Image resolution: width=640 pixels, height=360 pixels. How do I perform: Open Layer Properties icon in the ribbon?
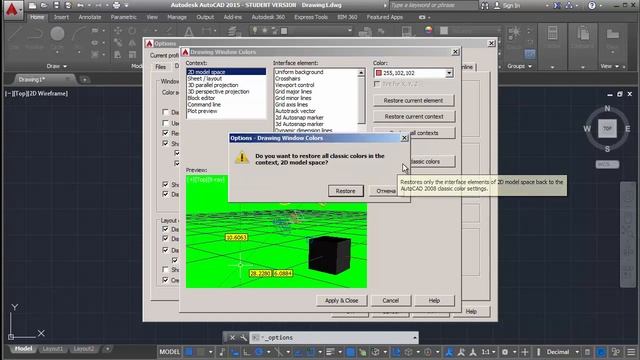pos(233,31)
